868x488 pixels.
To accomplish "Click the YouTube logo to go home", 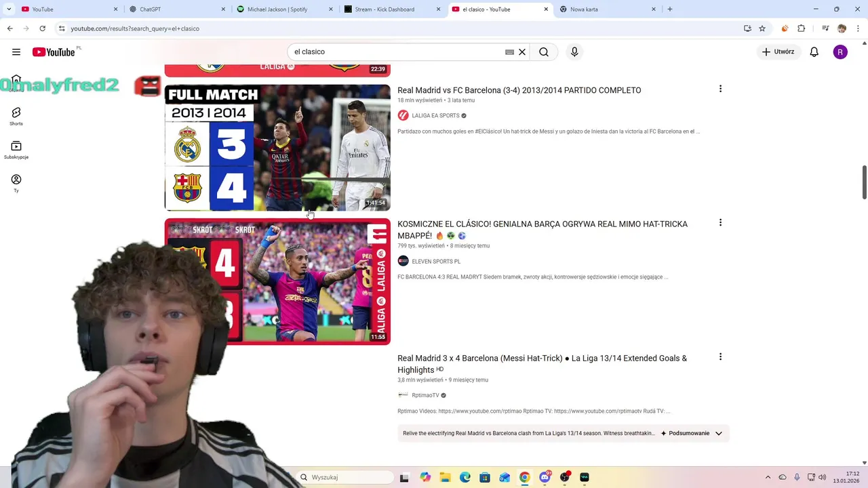I will tap(54, 52).
